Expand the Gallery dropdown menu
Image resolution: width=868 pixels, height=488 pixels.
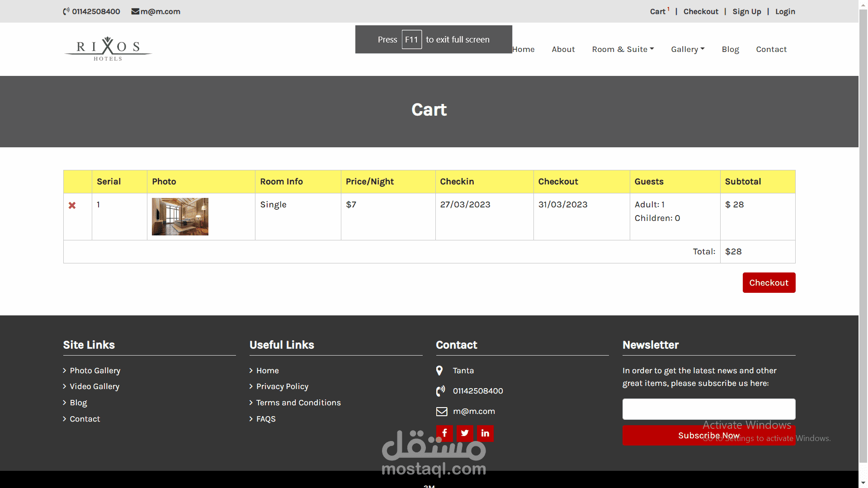[x=687, y=49]
